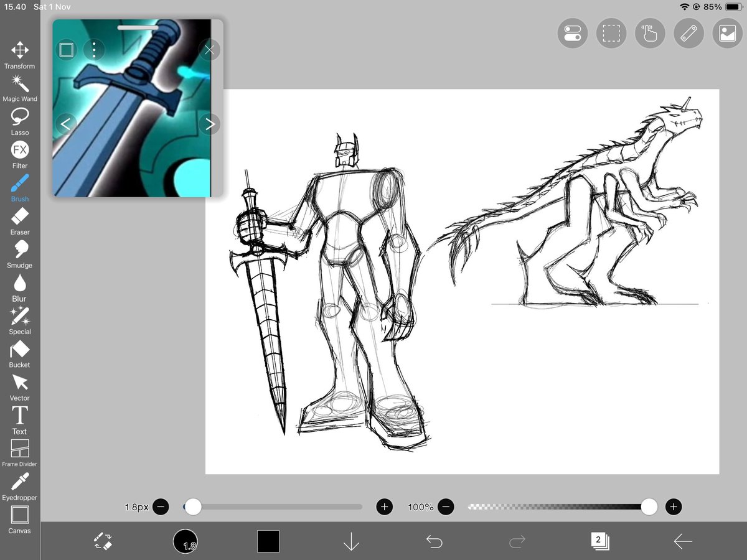This screenshot has width=747, height=560.
Task: Decrease opacity with the minus button
Action: click(446, 506)
